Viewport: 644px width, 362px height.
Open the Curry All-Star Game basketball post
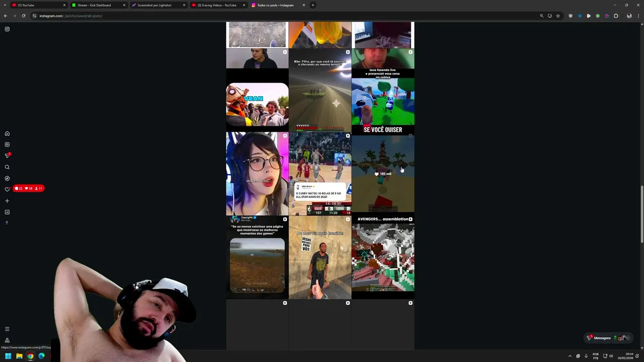320,173
